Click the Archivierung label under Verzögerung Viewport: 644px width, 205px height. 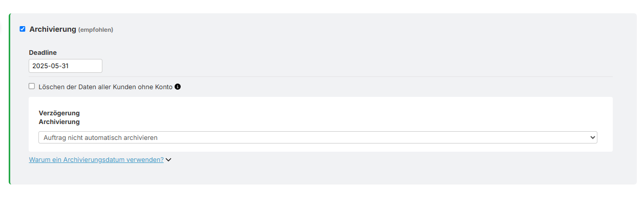click(59, 122)
